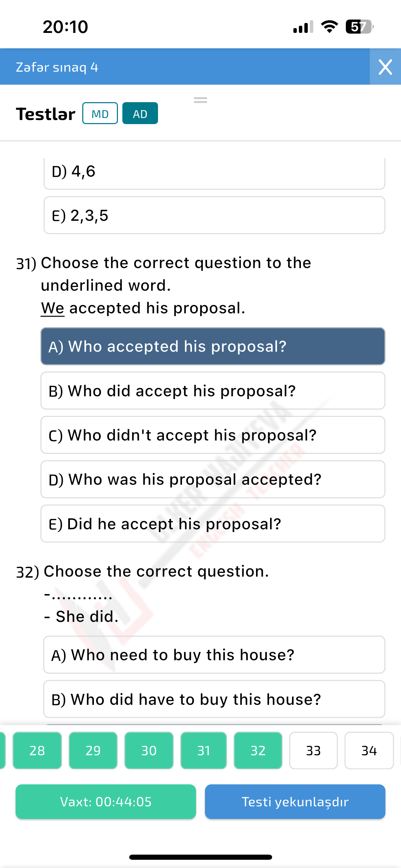Open the hamburger menu above the test list
The image size is (401, 868).
tap(200, 100)
